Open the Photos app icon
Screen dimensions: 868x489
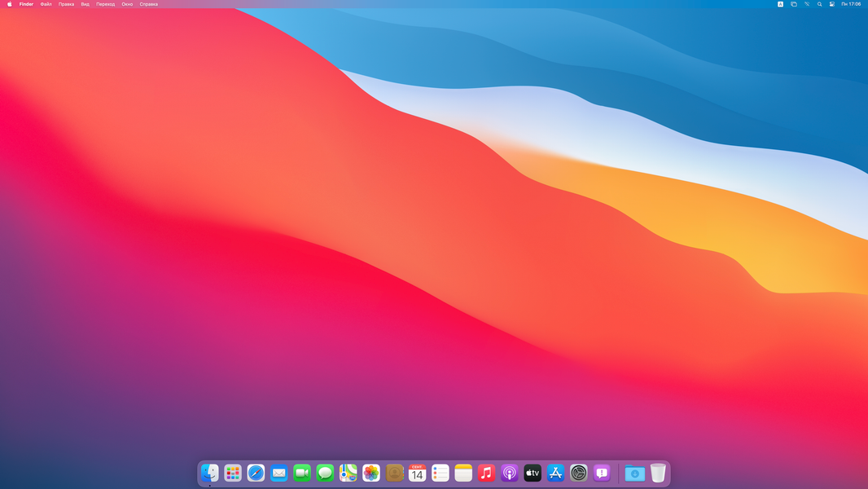pyautogui.click(x=371, y=473)
